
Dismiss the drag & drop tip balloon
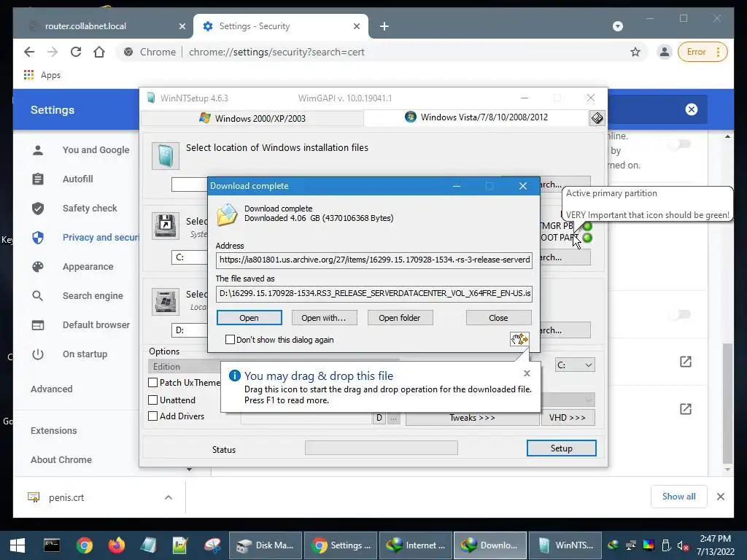click(527, 373)
